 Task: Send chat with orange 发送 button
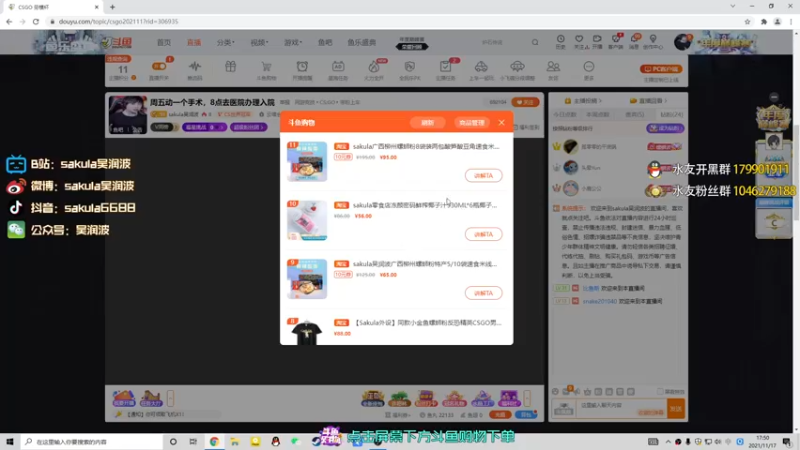tap(676, 409)
